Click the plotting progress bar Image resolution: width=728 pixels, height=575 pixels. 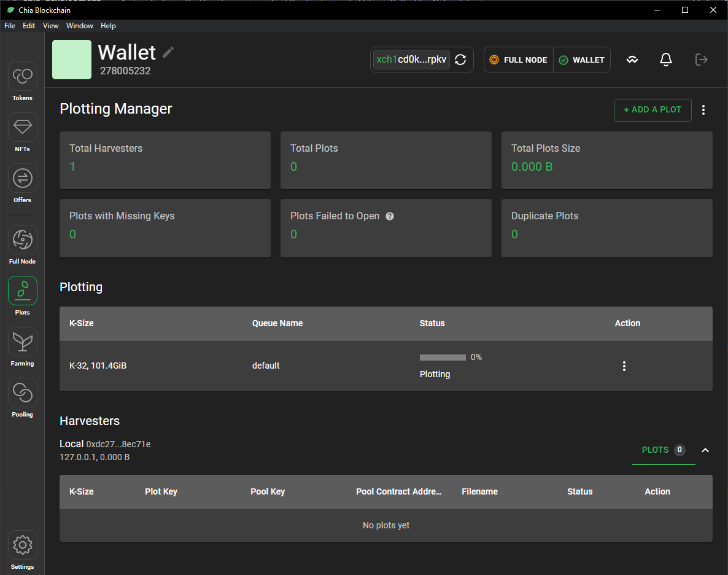(443, 358)
